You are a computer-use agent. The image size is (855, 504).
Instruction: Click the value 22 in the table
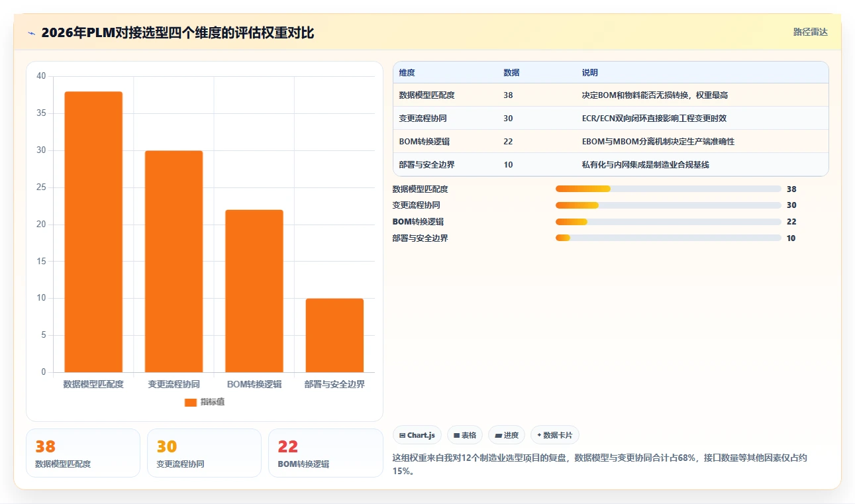tap(508, 142)
